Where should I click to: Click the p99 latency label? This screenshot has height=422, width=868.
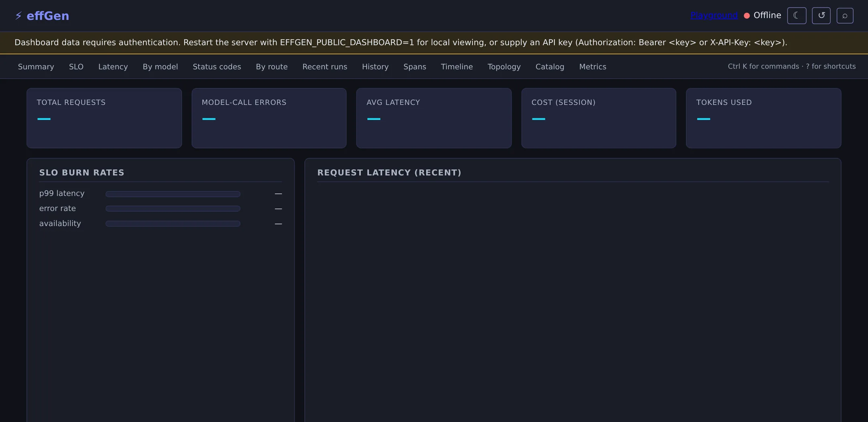[x=62, y=193]
